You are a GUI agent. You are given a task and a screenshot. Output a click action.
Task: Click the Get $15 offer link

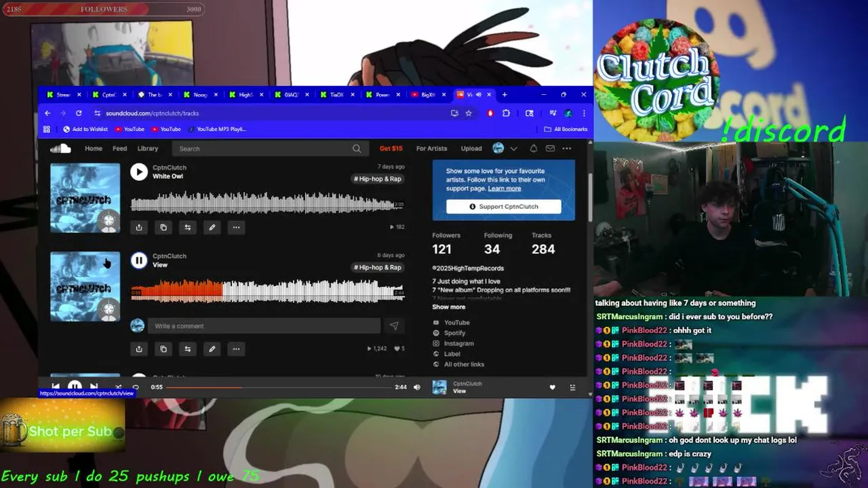coord(391,148)
